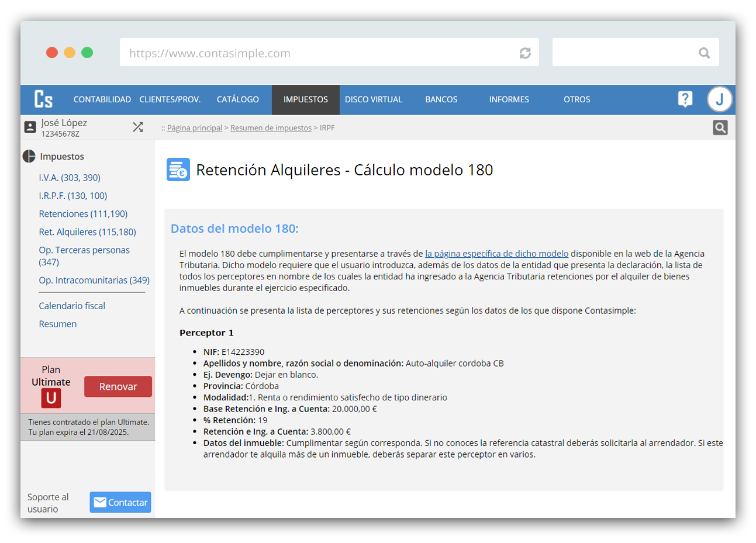This screenshot has width=756, height=543.
Task: Open the user profile avatar J
Action: click(x=719, y=99)
